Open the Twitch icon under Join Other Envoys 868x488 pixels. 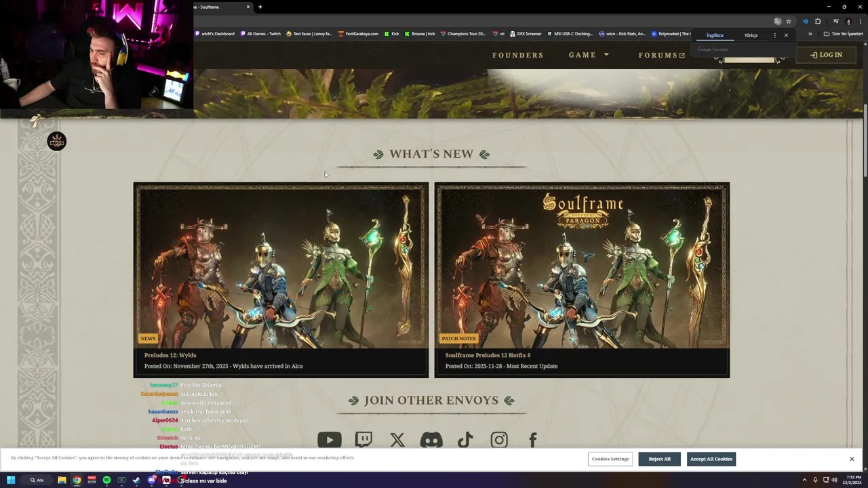(363, 441)
